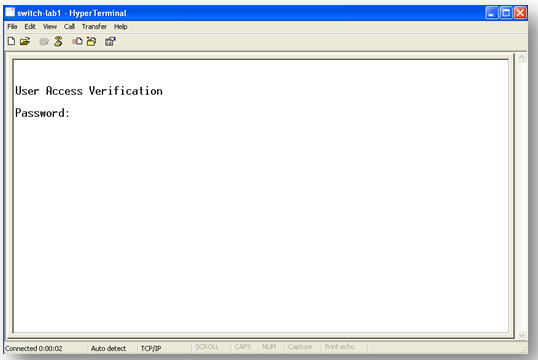The image size is (538, 360).
Task: Click the TCP/IP status entry
Action: click(x=151, y=348)
